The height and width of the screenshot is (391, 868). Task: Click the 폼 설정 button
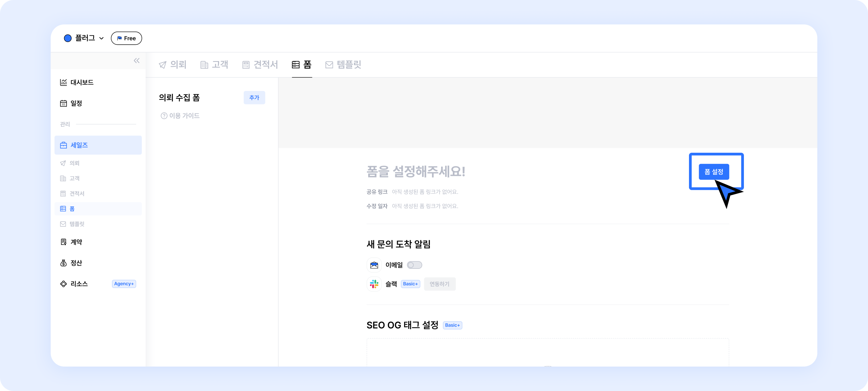click(x=714, y=172)
